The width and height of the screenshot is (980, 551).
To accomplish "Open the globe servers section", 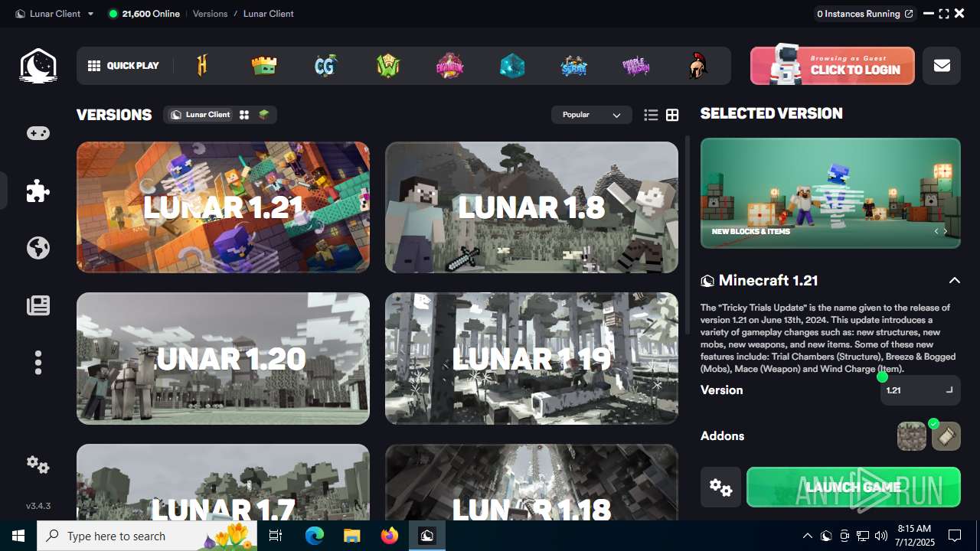I will pos(38,248).
